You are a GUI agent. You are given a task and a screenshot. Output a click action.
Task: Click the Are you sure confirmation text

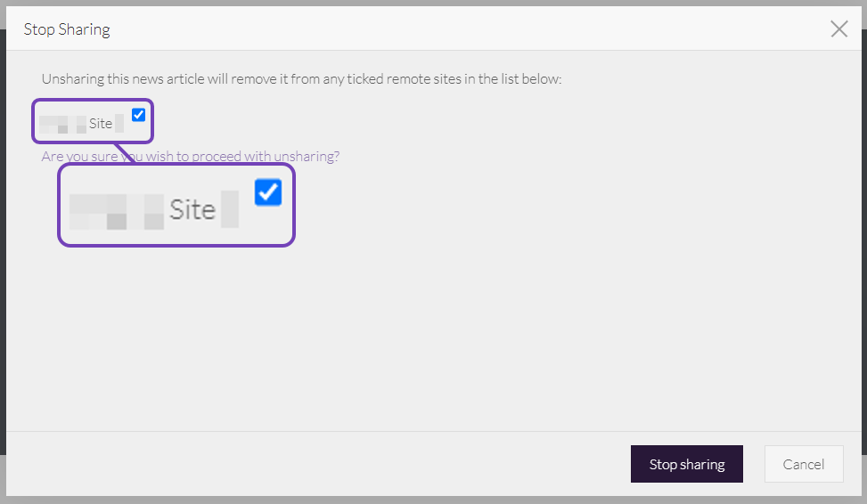pyautogui.click(x=190, y=157)
